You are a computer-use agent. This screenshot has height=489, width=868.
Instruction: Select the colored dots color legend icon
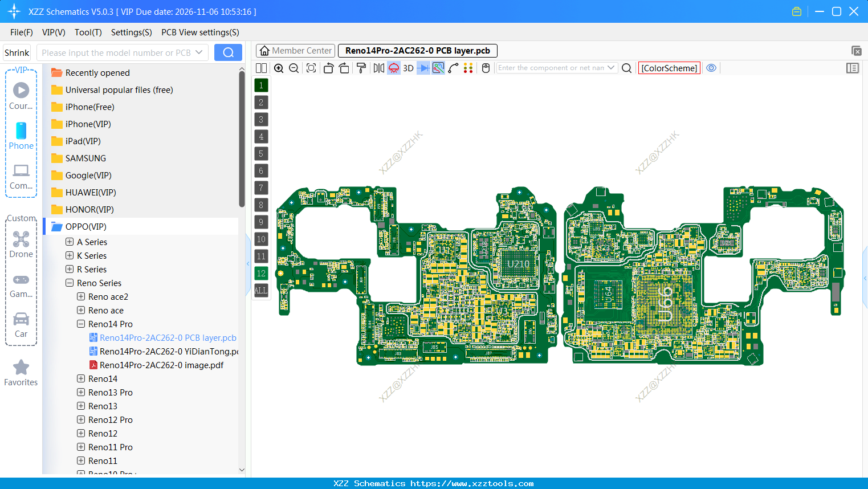coord(468,68)
